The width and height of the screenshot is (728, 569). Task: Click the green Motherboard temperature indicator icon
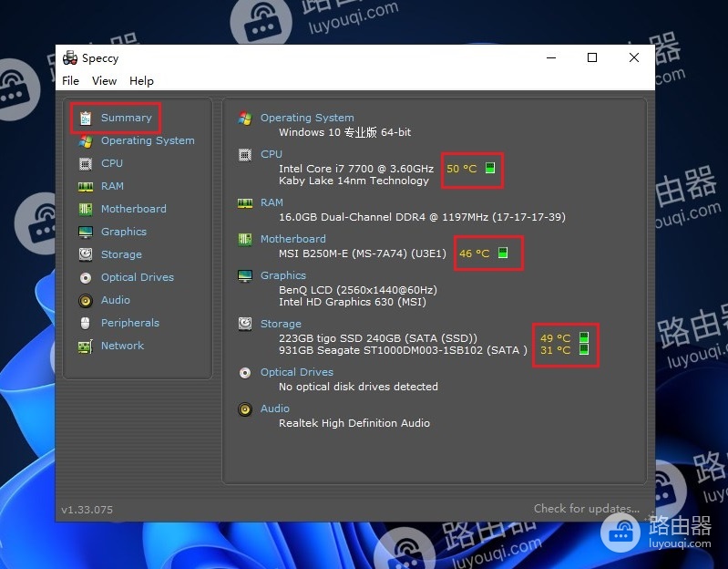(502, 253)
